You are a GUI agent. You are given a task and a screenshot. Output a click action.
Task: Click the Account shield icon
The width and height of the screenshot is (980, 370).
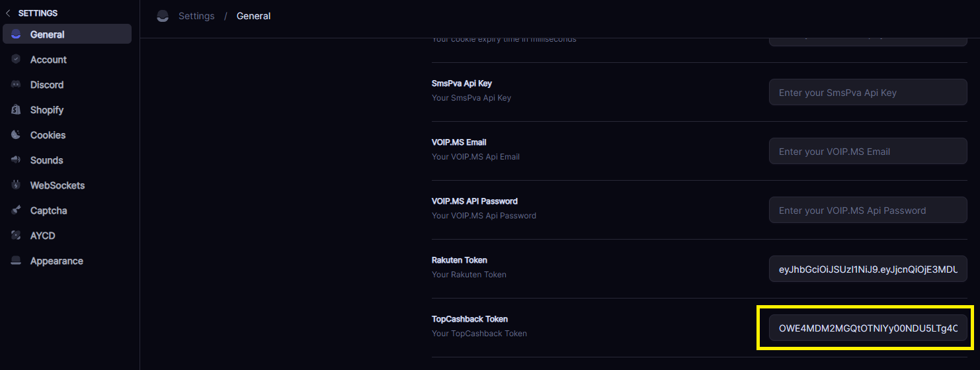coord(16,60)
